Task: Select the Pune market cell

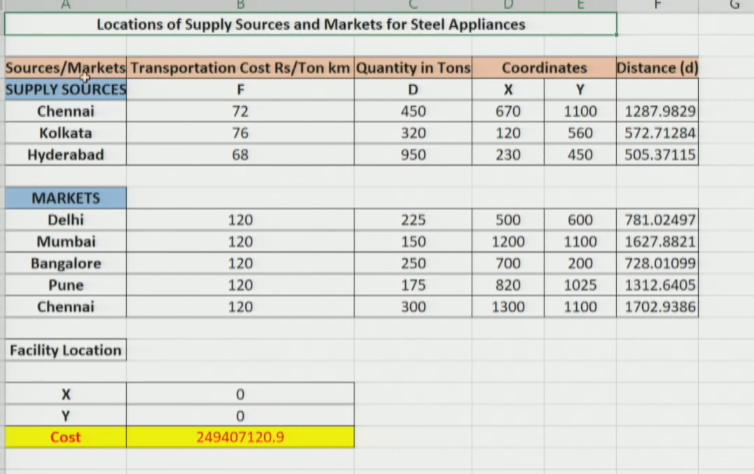Action: click(x=66, y=285)
